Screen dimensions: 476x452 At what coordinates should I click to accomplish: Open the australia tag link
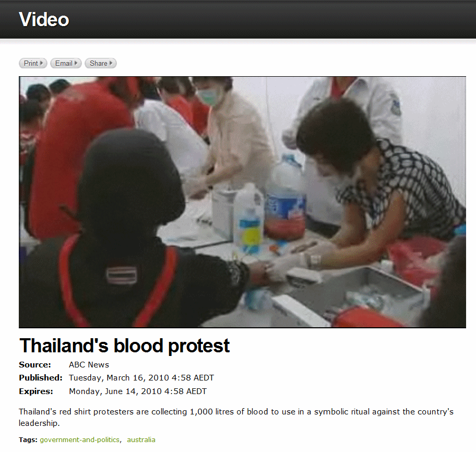click(141, 439)
